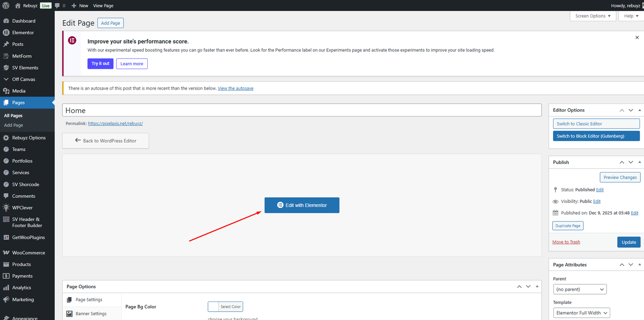Edit the page status link
This screenshot has width=644, height=320.
600,190
